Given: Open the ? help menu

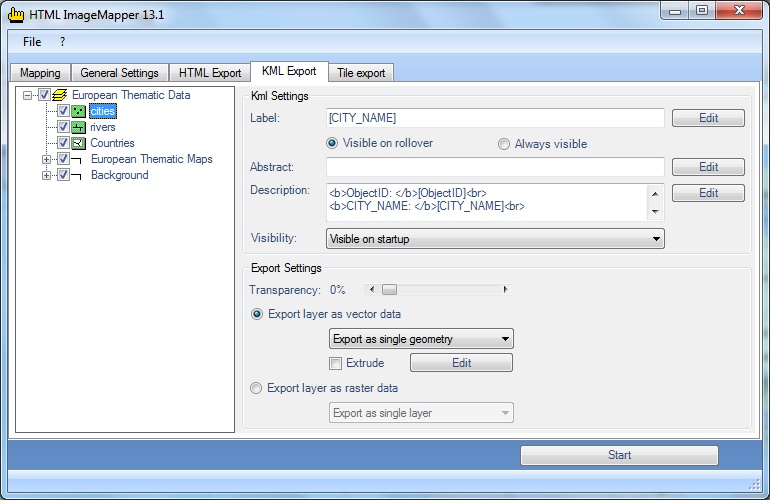Looking at the screenshot, I should tap(62, 42).
